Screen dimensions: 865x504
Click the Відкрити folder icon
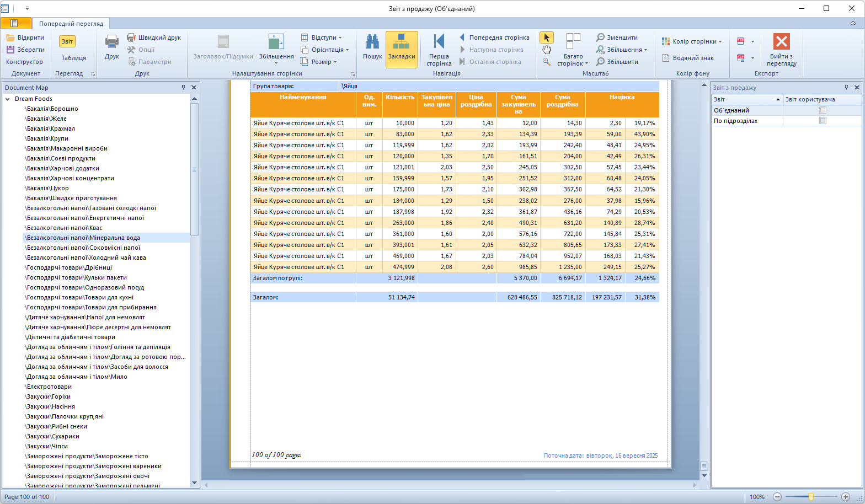coord(10,37)
